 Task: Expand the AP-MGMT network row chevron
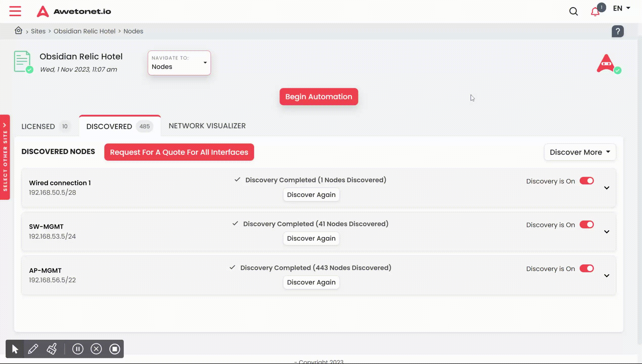click(607, 275)
